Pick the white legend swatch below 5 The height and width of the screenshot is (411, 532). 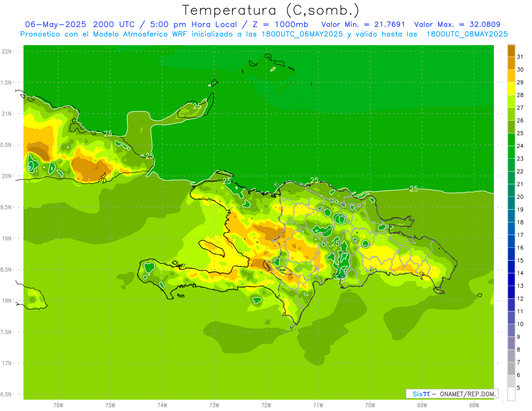(x=511, y=394)
